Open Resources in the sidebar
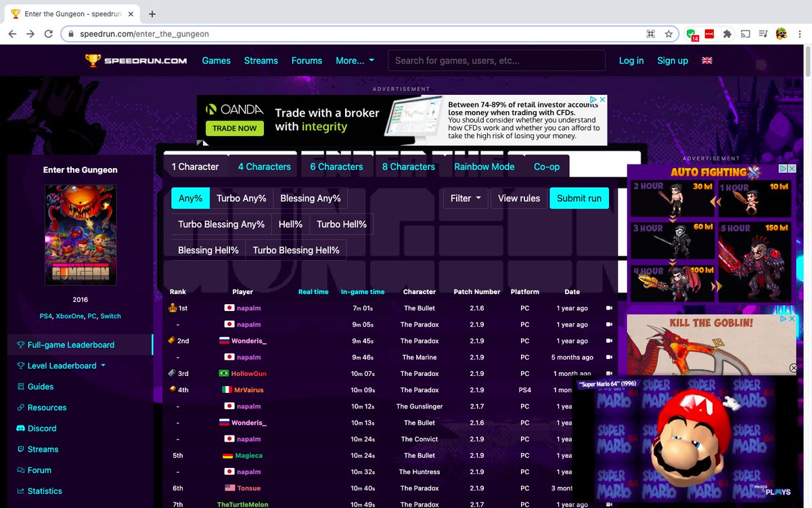The image size is (812, 508). [x=42, y=408]
